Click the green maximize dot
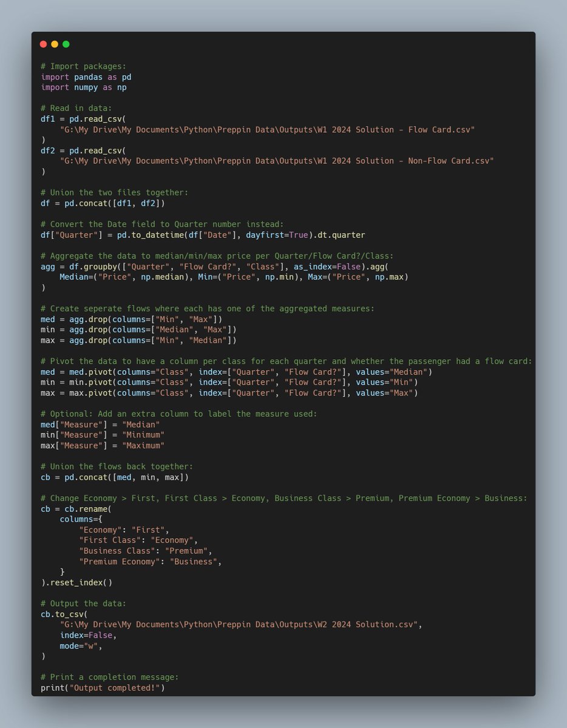 [66, 44]
